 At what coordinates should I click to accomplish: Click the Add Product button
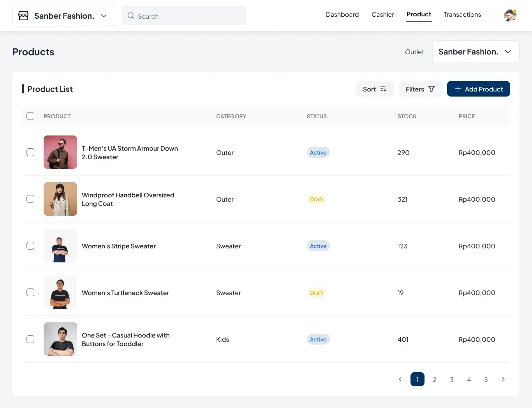pyautogui.click(x=479, y=89)
